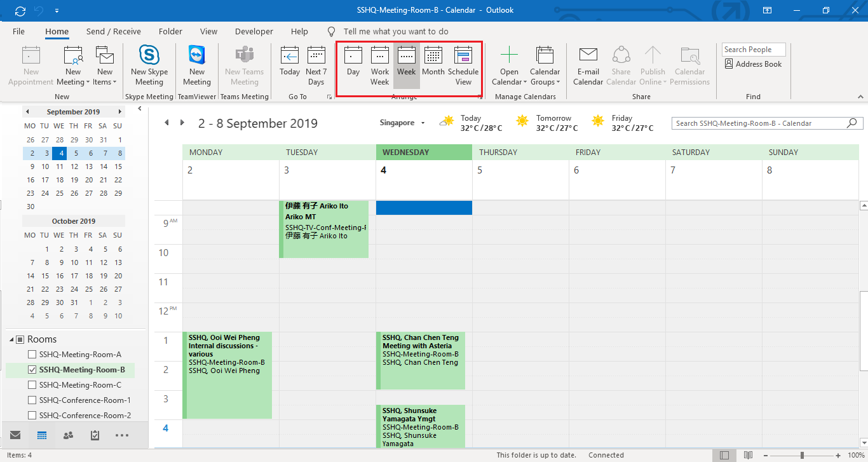Screen dimensions: 868x462
Task: Select the Week view button
Action: pos(407,66)
